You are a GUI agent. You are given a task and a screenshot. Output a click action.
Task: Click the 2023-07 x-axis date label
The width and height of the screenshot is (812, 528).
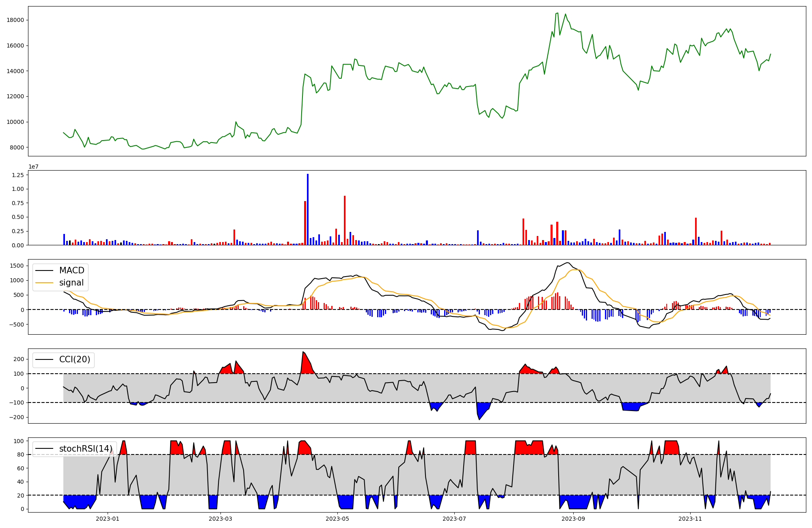454,519
